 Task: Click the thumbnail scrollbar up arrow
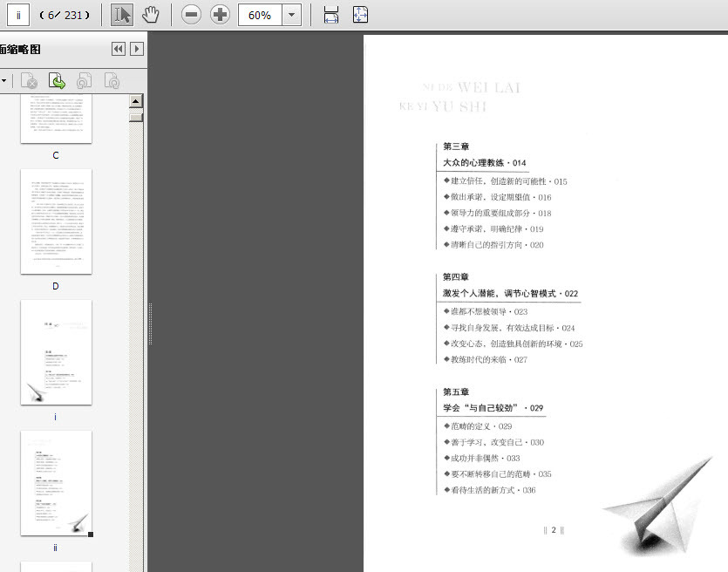(x=135, y=101)
